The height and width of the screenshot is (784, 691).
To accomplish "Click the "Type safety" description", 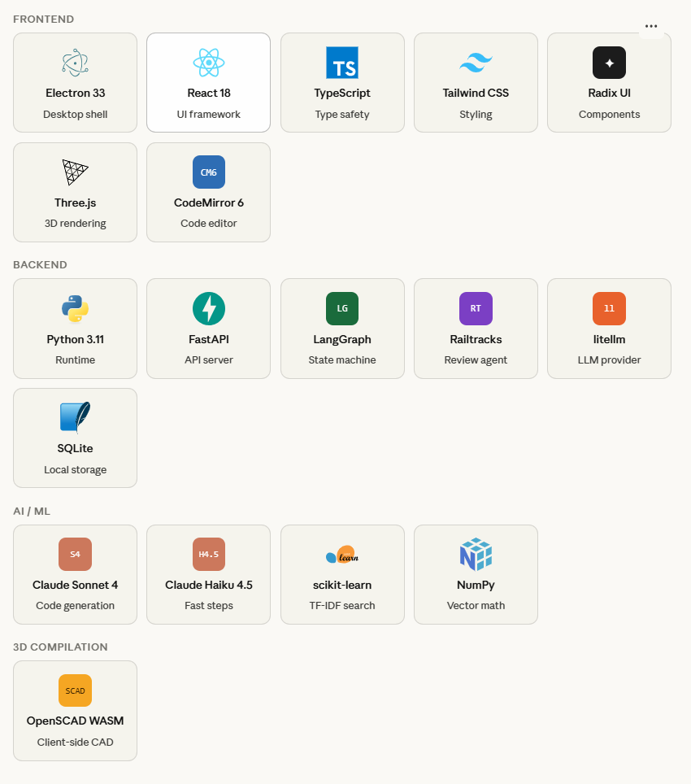I will click(341, 114).
